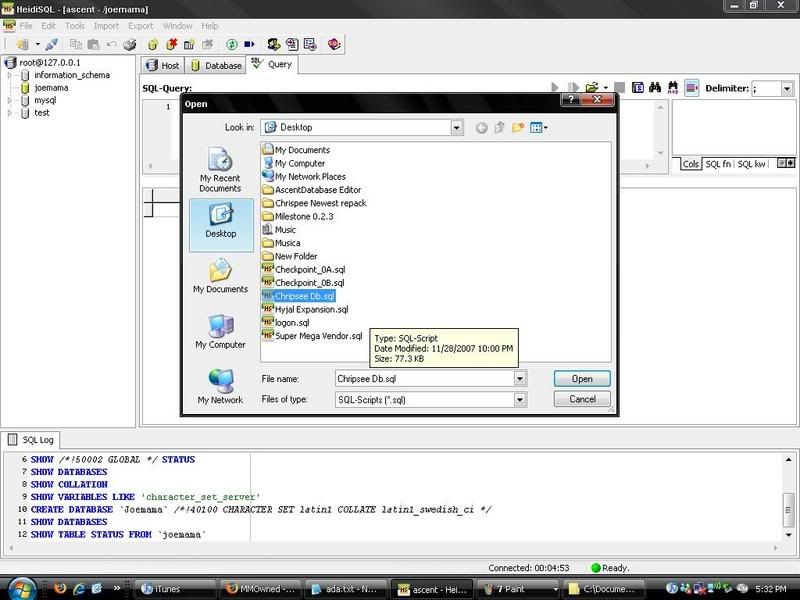This screenshot has height=600, width=800.
Task: Click the import SQL file icon in toolbar
Action: coord(292,44)
